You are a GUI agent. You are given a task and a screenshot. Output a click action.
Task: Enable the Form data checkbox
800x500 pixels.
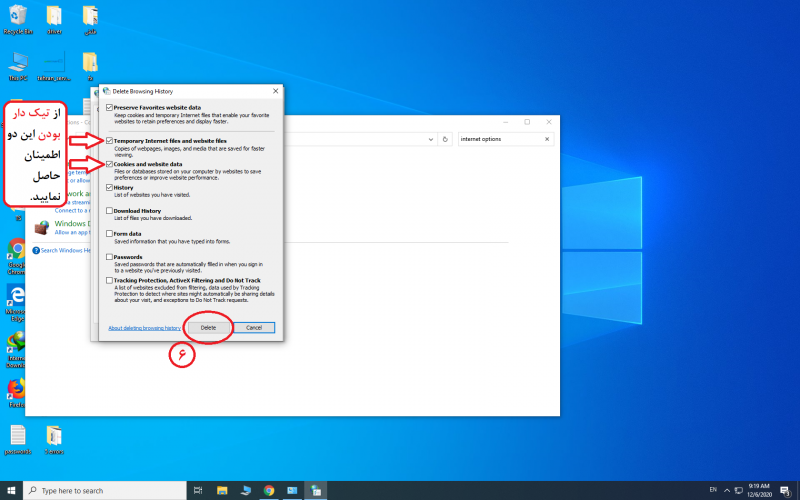[x=109, y=234]
